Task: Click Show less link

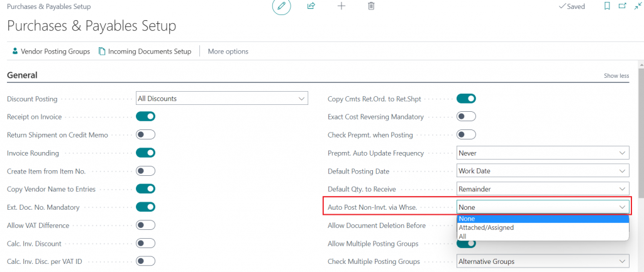Action: click(616, 76)
